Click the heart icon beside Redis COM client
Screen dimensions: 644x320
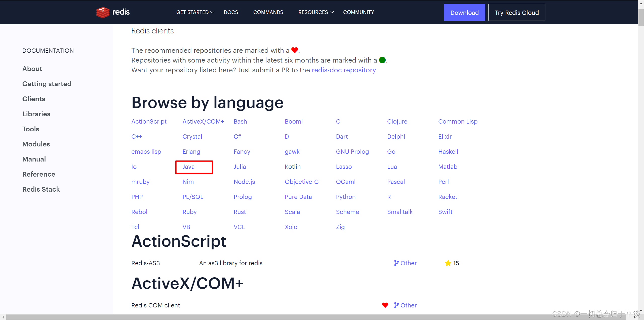[385, 305]
